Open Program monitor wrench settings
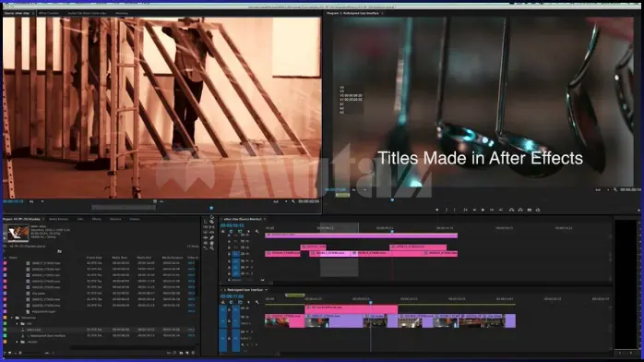Screen dimensions: 644x362 [x=614, y=189]
